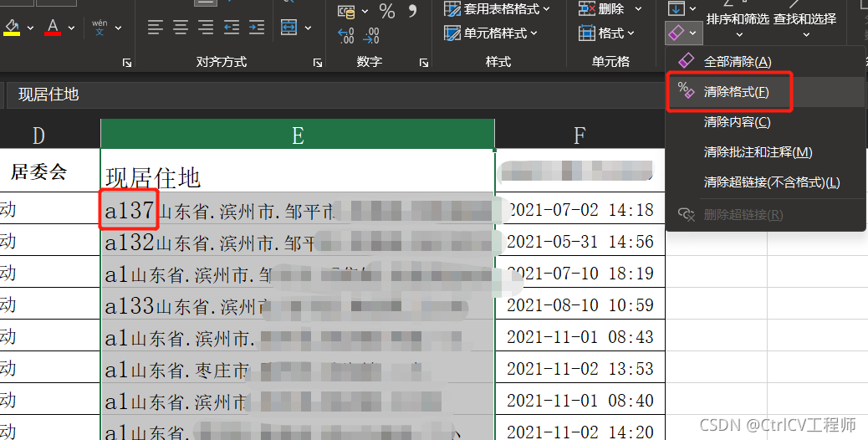Show the wén phonetic guide

coord(100,27)
